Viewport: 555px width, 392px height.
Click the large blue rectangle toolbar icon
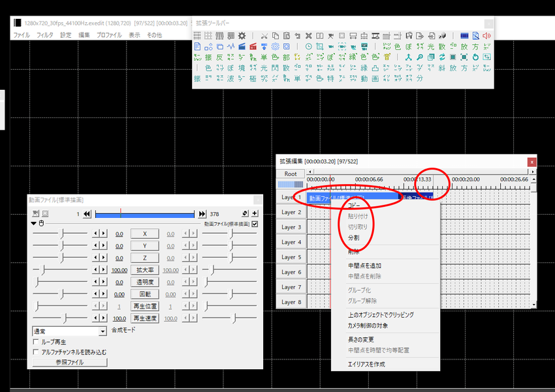pos(464,36)
